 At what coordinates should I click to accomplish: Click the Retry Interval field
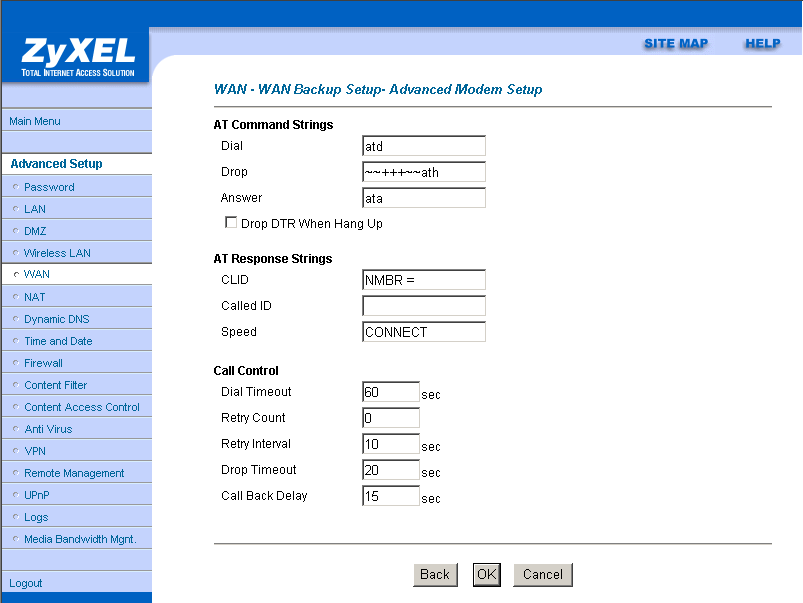pyautogui.click(x=391, y=445)
